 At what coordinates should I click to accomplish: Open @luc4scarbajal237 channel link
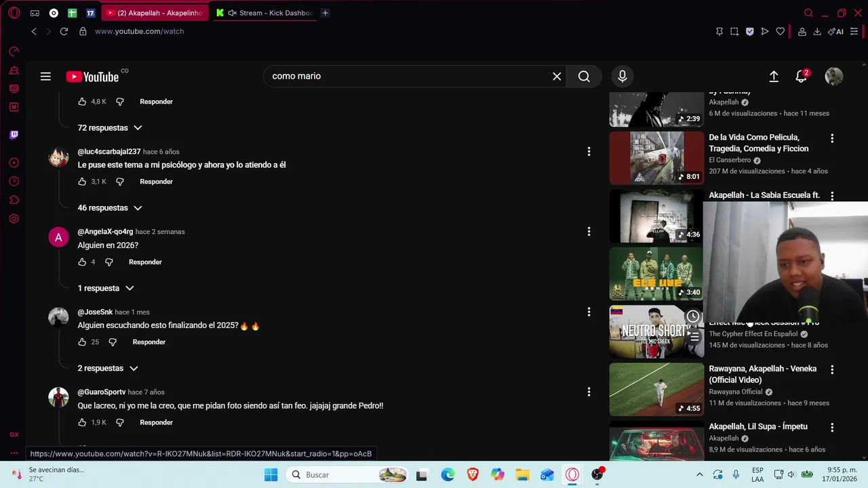coord(109,152)
